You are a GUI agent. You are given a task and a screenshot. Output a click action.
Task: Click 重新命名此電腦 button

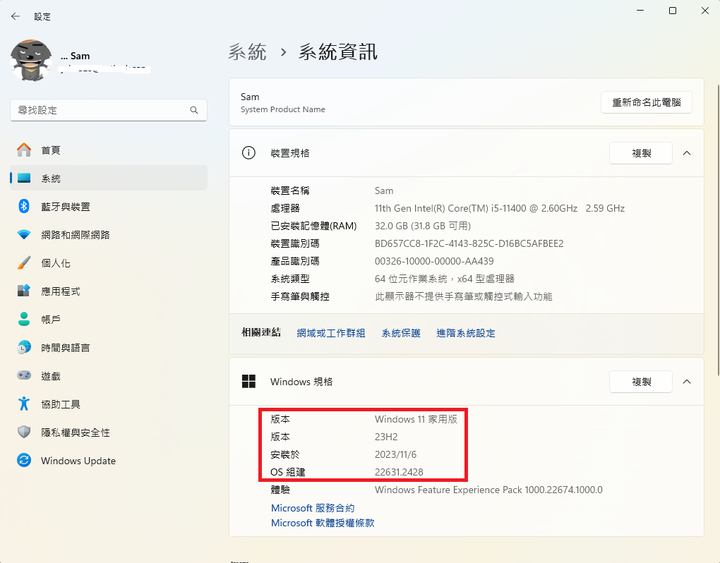point(646,102)
